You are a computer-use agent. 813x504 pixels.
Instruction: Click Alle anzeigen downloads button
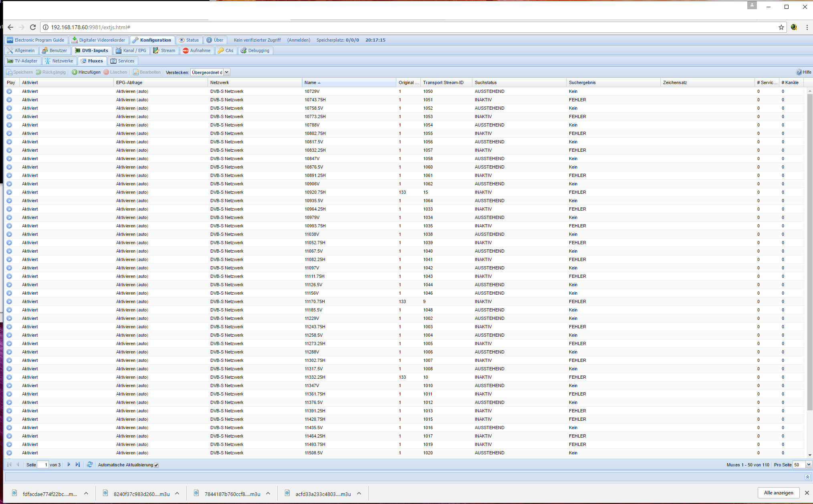[x=778, y=493]
